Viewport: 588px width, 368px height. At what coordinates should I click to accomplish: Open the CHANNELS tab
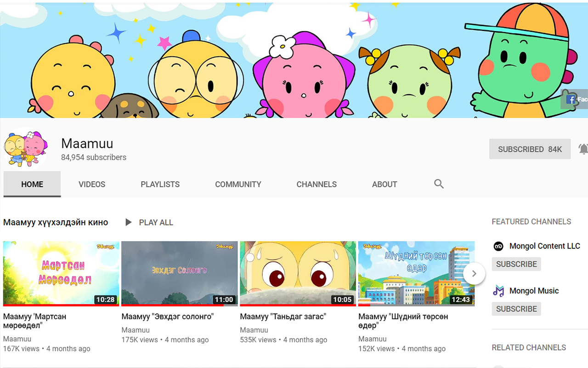(x=317, y=184)
